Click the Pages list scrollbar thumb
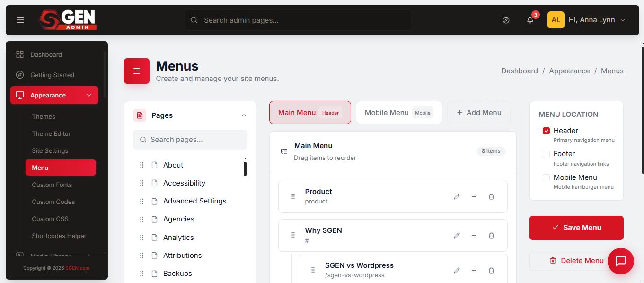This screenshot has height=283, width=644. (x=245, y=168)
